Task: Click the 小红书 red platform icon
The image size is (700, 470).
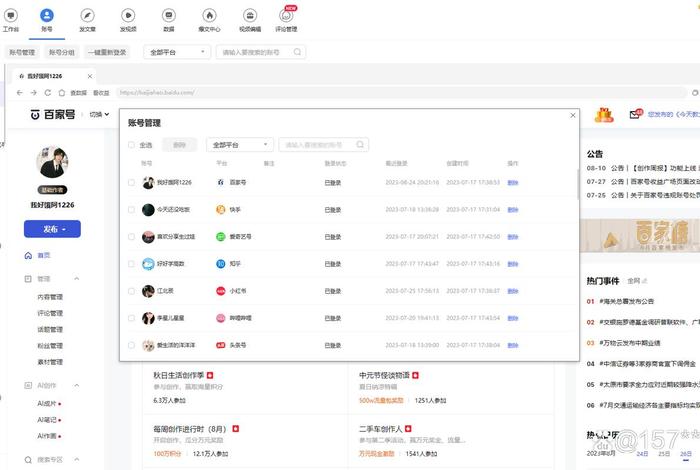Action: click(221, 291)
